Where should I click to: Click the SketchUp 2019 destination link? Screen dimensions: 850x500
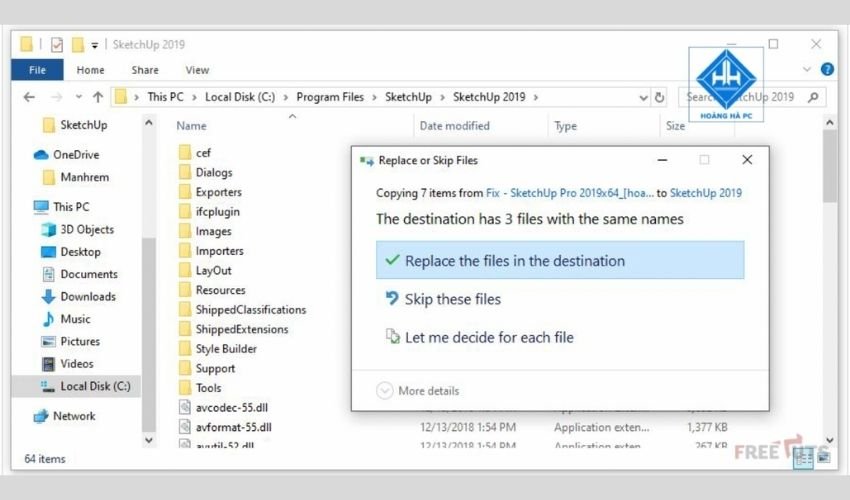click(705, 193)
